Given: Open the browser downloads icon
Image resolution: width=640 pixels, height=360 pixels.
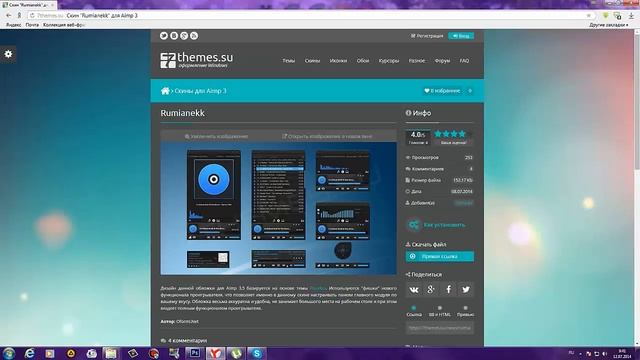Looking at the screenshot, I should pos(631,16).
